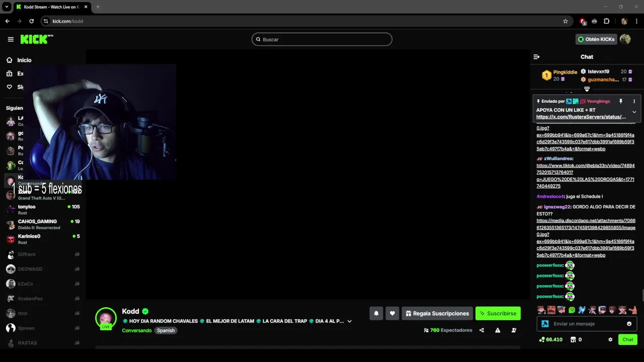The width and height of the screenshot is (644, 362).
Task: Insert the bearded man quick emote
Action: (551, 310)
